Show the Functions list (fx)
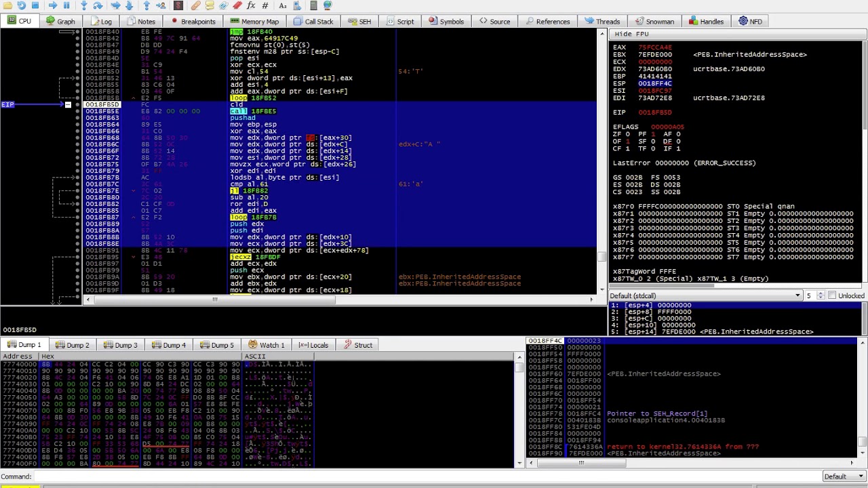This screenshot has height=488, width=868. point(251,5)
